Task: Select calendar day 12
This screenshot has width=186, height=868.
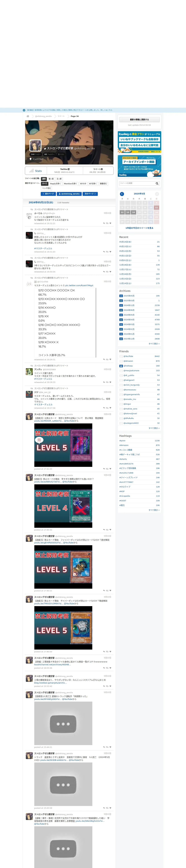Action: 122,212
